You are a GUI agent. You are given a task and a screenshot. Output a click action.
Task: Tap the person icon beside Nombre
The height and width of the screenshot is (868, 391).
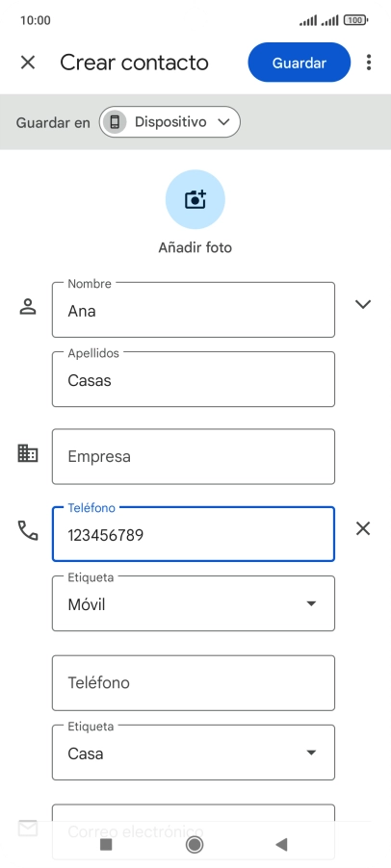point(28,307)
